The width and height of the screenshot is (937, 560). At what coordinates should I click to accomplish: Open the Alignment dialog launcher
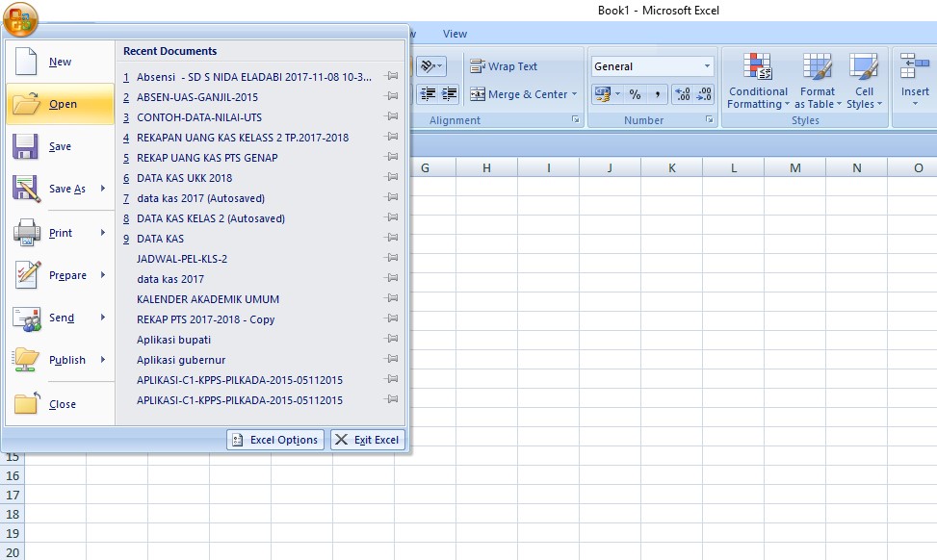[x=576, y=120]
